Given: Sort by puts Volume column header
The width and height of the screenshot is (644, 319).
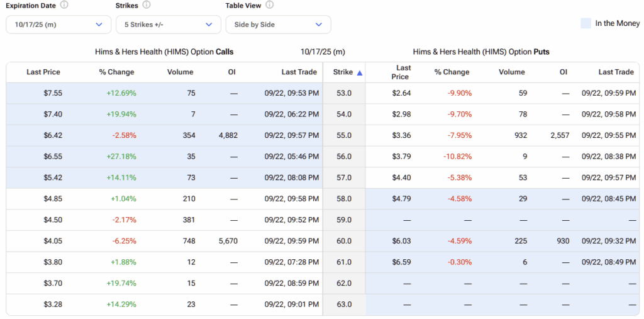Looking at the screenshot, I should (x=512, y=72).
